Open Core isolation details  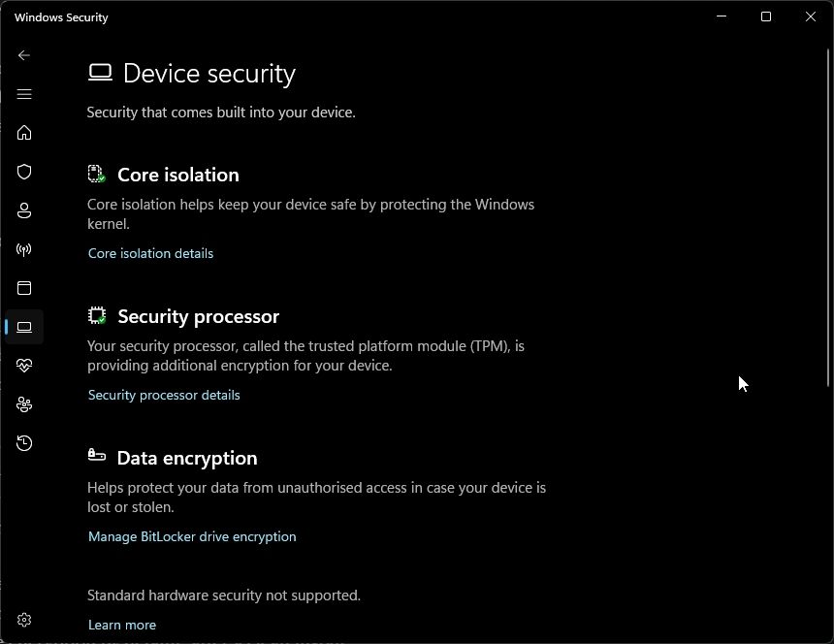tap(150, 253)
